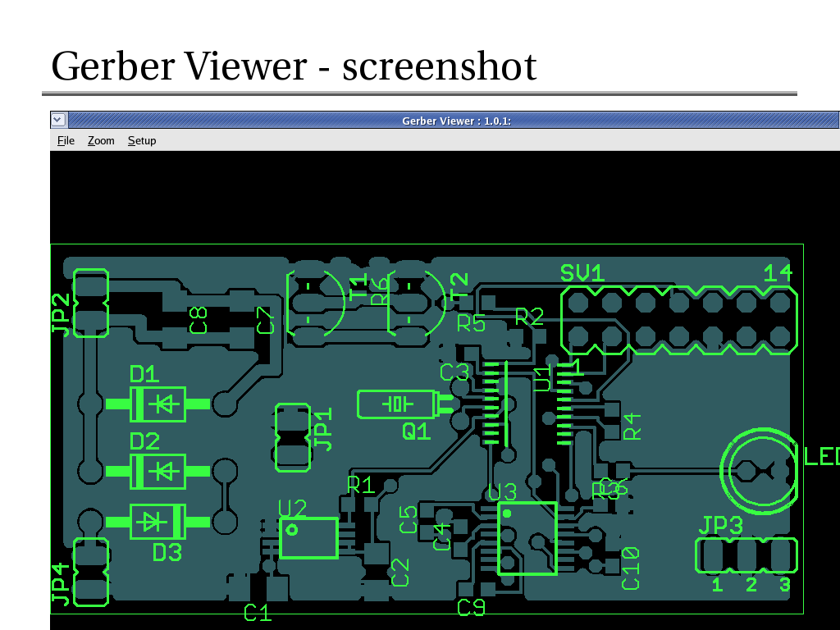Click the Q1 label text

pos(416,431)
